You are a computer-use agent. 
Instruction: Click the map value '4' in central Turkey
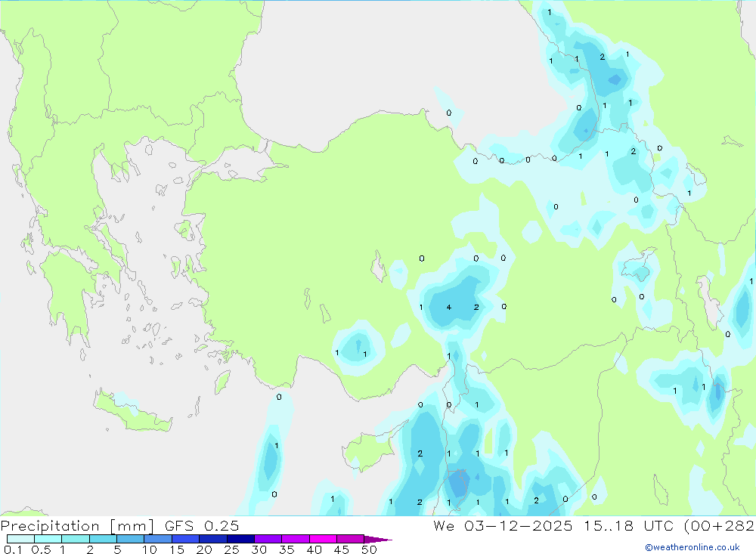tap(449, 307)
